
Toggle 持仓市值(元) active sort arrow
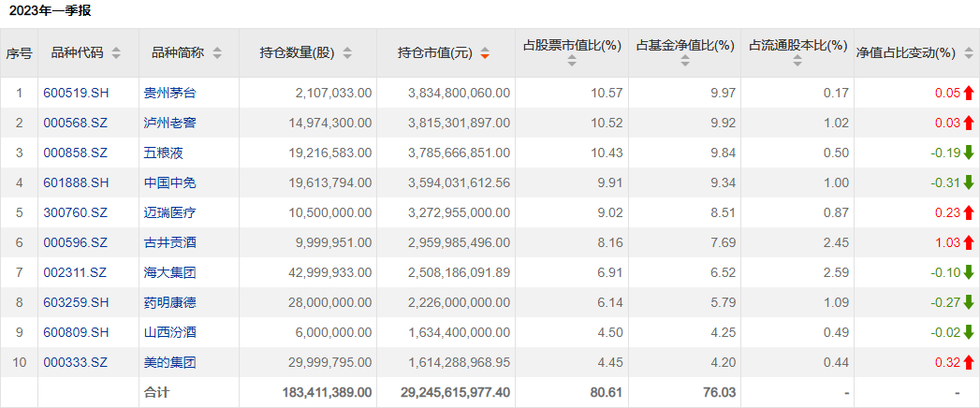[x=485, y=53]
